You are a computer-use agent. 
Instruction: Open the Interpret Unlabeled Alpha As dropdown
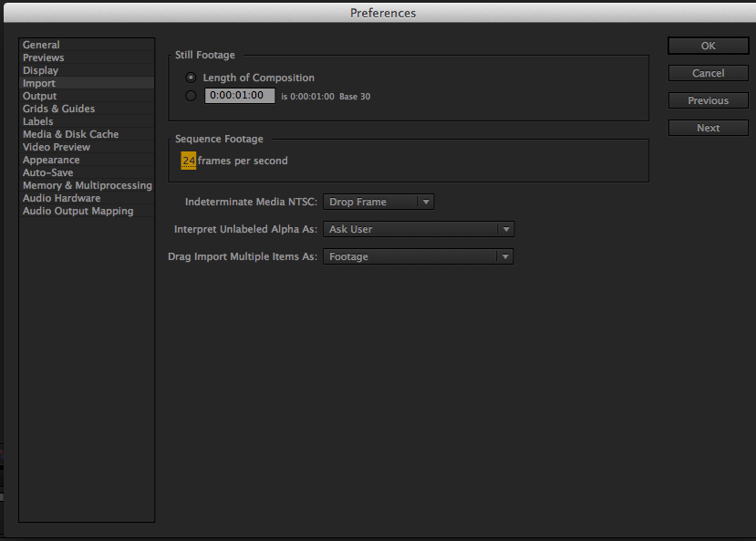click(x=419, y=229)
